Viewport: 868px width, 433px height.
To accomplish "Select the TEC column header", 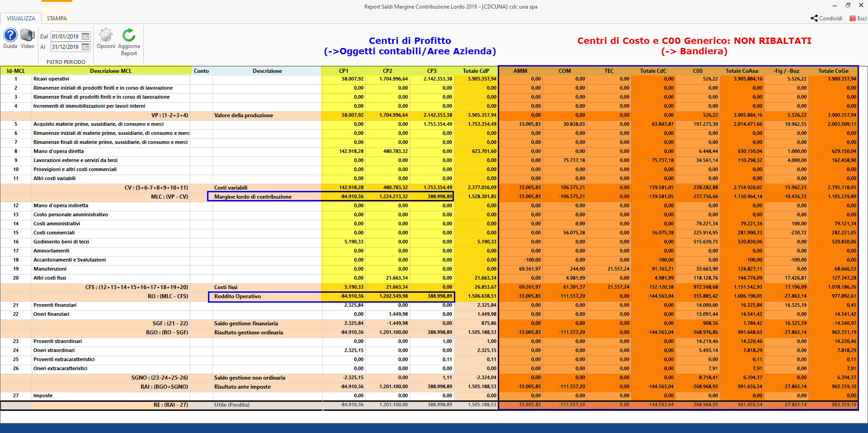I will 609,71.
